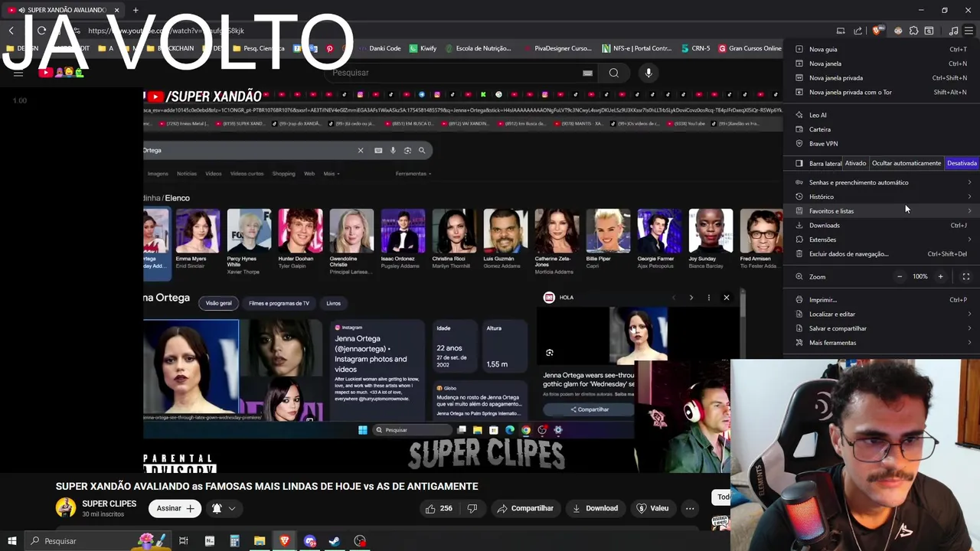Click the Download button under the video

pos(596,508)
